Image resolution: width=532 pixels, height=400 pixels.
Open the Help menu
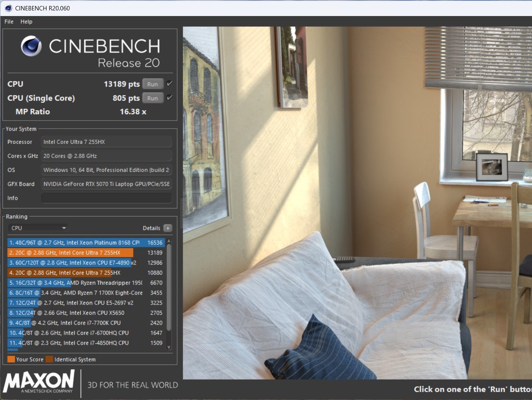tap(26, 22)
